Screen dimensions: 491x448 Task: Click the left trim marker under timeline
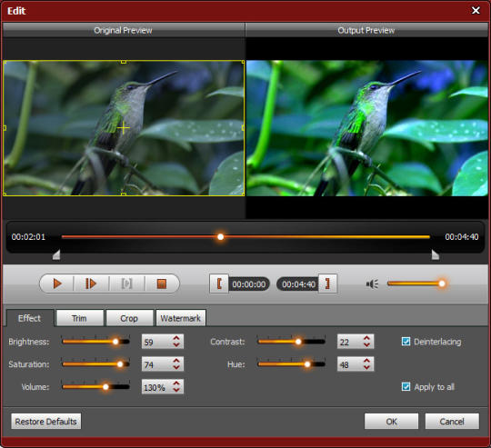(x=56, y=255)
